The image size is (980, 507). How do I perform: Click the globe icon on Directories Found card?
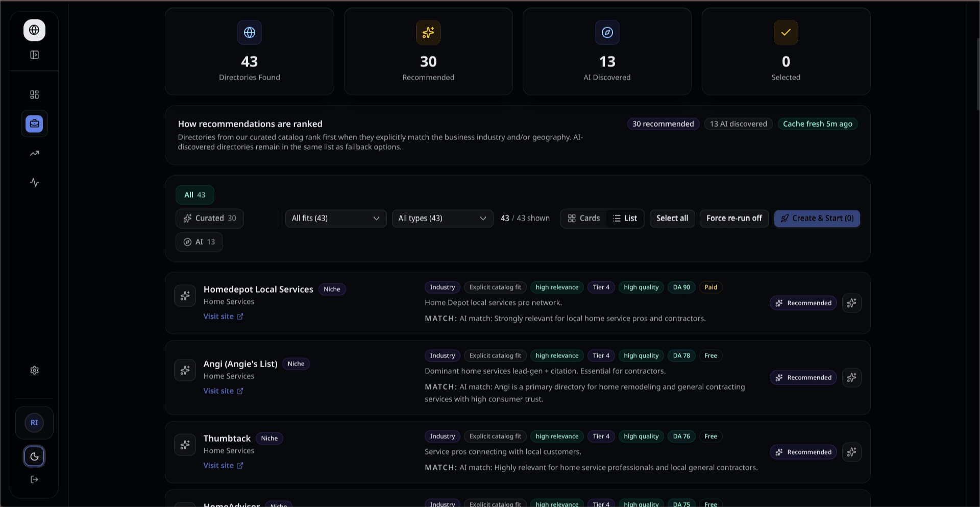(x=250, y=33)
